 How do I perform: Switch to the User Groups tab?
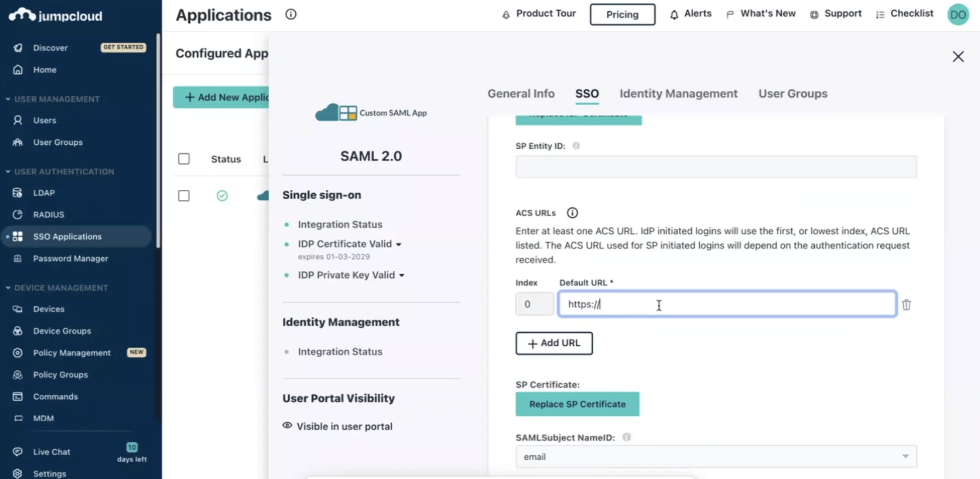(793, 94)
